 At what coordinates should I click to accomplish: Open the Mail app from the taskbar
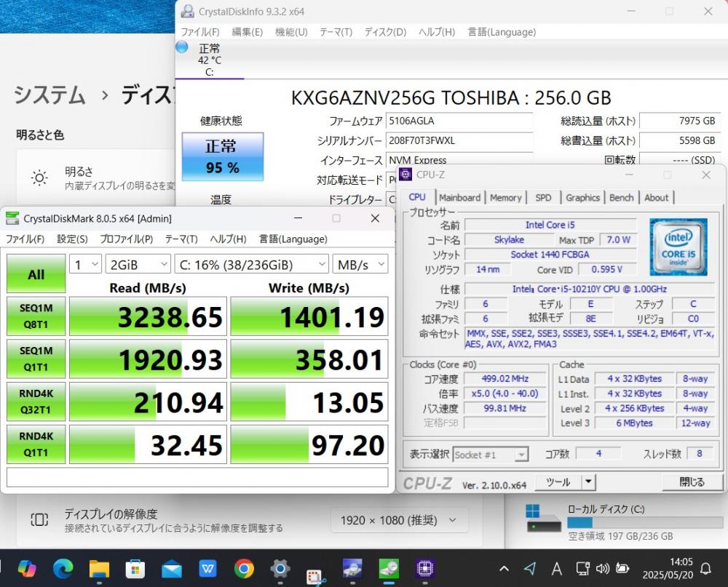tap(172, 568)
